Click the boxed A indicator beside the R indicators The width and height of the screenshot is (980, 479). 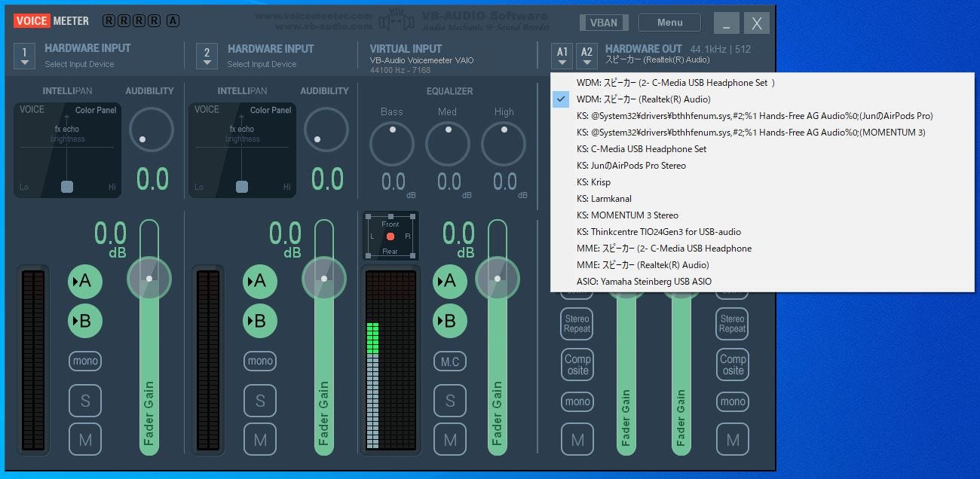click(x=173, y=21)
